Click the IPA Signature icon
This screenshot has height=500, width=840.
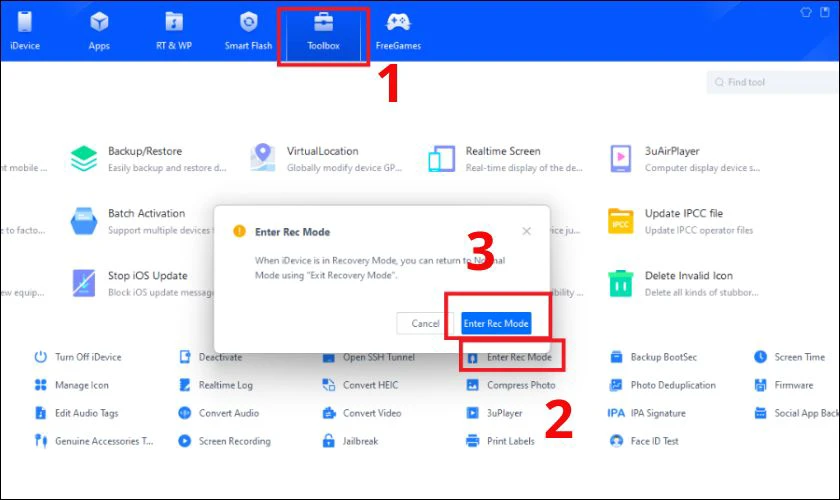click(x=616, y=413)
